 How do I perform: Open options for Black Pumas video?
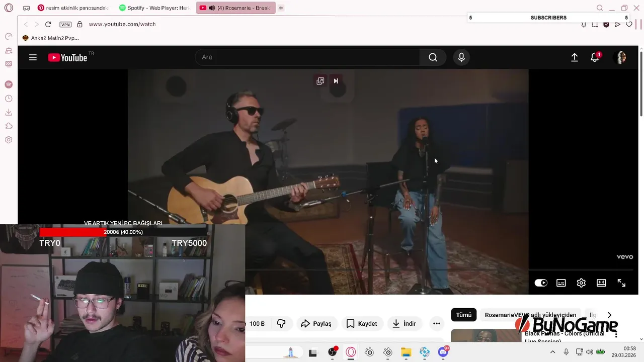point(616,334)
